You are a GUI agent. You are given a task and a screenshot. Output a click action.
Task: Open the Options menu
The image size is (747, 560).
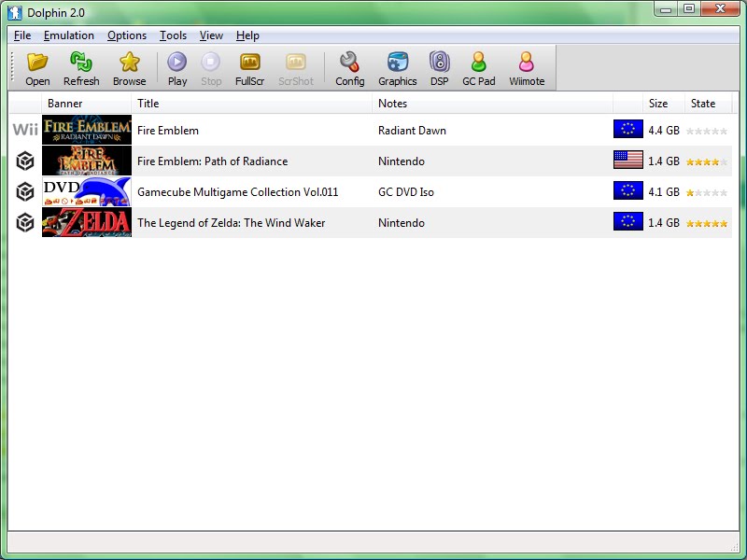pos(127,35)
